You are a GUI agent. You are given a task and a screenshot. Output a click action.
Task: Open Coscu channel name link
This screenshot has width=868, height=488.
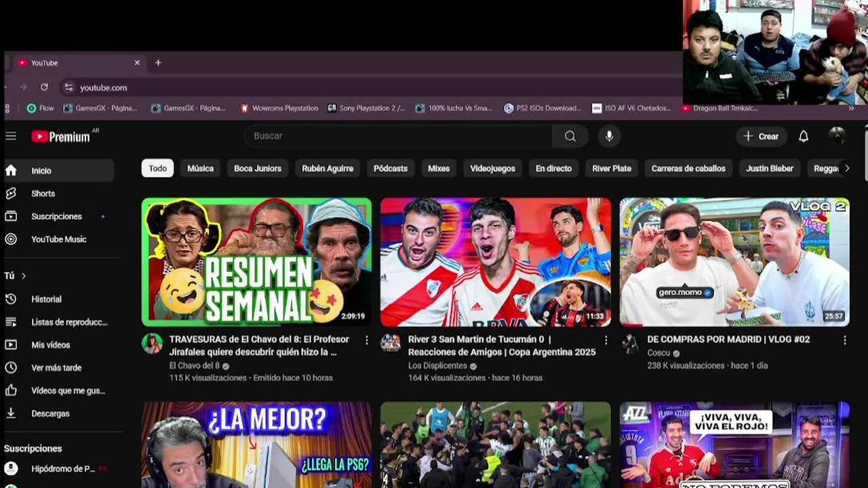(658, 353)
